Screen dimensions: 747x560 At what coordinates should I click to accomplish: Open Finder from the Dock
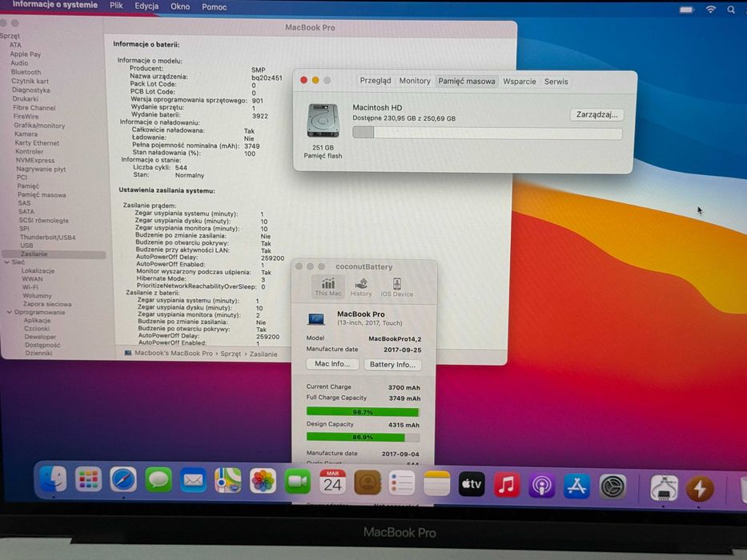tap(52, 479)
